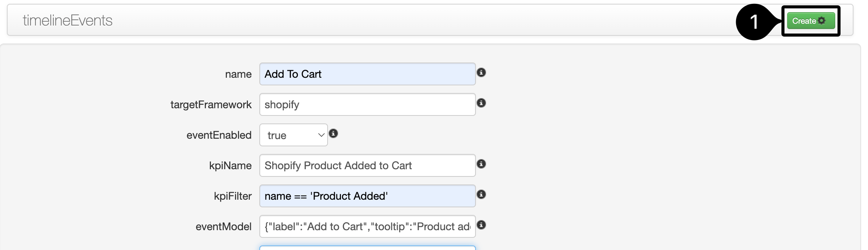Click the 'Shopify Product Added to Cart' input

tap(367, 165)
